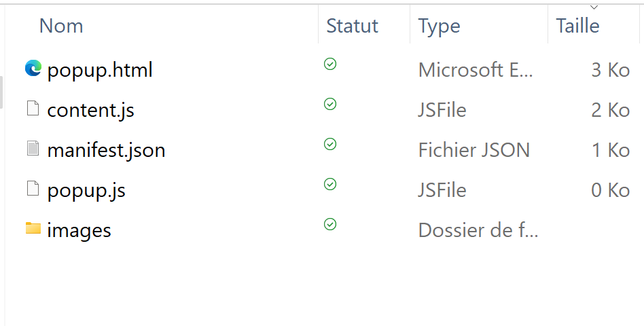Select the Edge icon beside popup.html
The width and height of the screenshot is (644, 326).
33,68
